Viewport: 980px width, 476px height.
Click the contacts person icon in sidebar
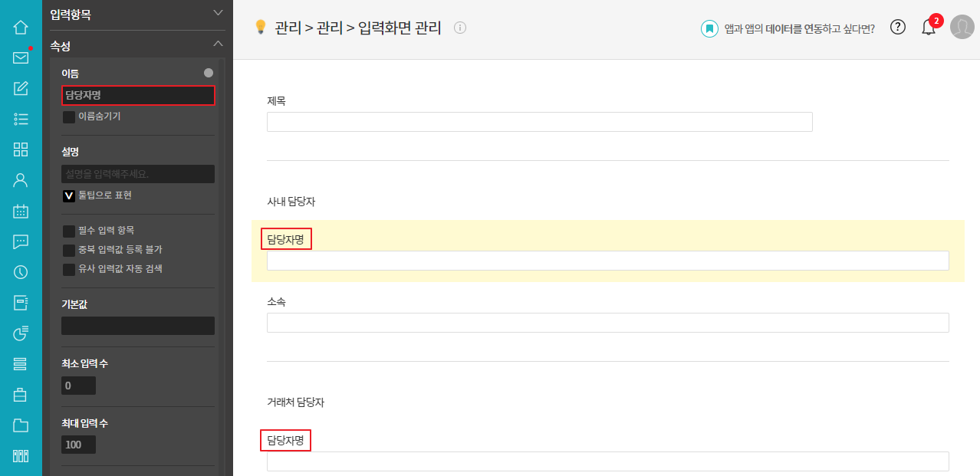coord(21,180)
